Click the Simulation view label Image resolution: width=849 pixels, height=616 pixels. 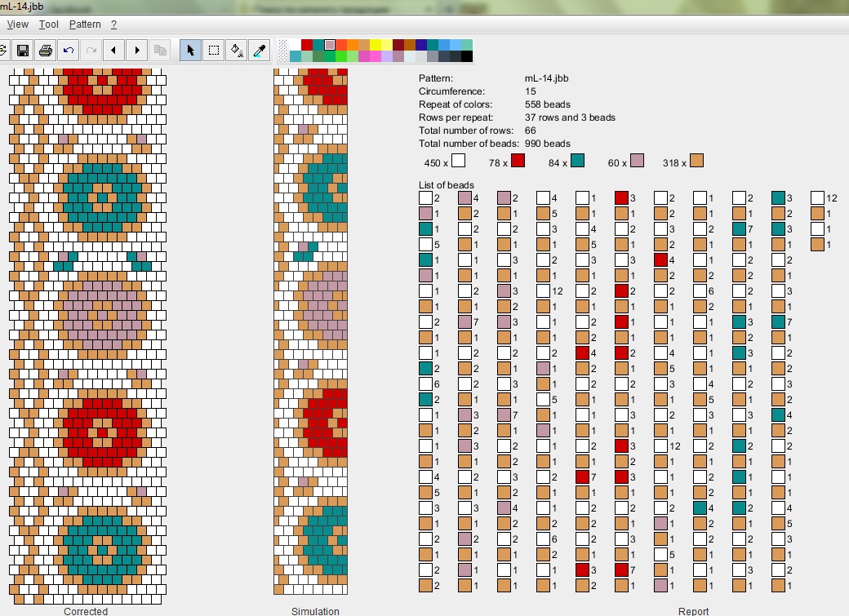click(x=315, y=610)
